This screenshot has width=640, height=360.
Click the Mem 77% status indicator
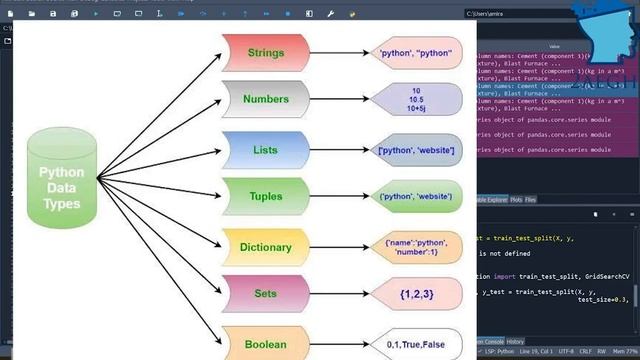(625, 351)
